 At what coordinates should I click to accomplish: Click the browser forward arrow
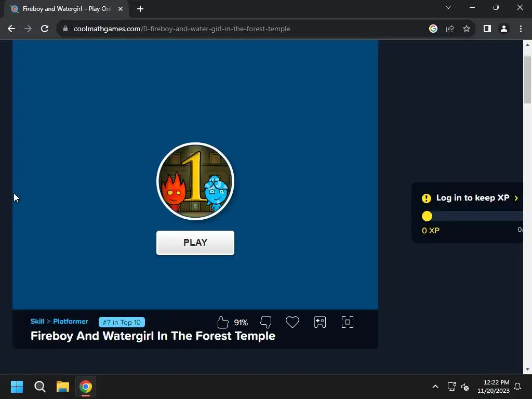coord(28,29)
